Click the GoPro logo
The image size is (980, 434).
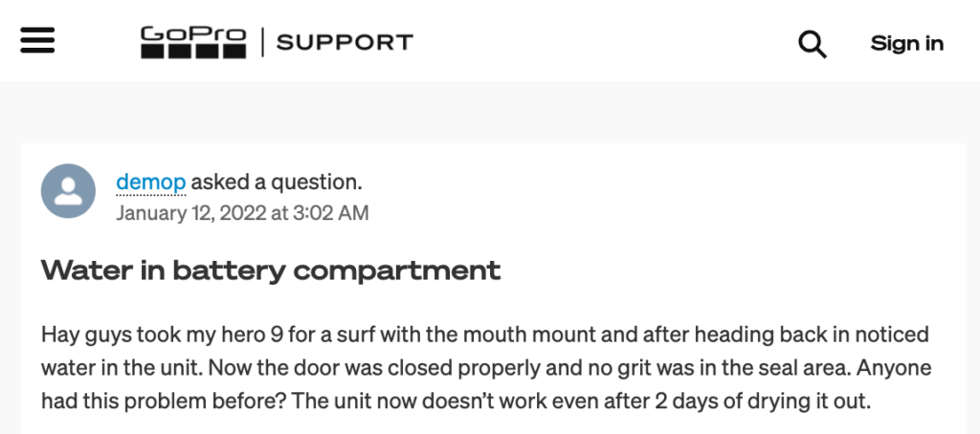pyautogui.click(x=193, y=41)
